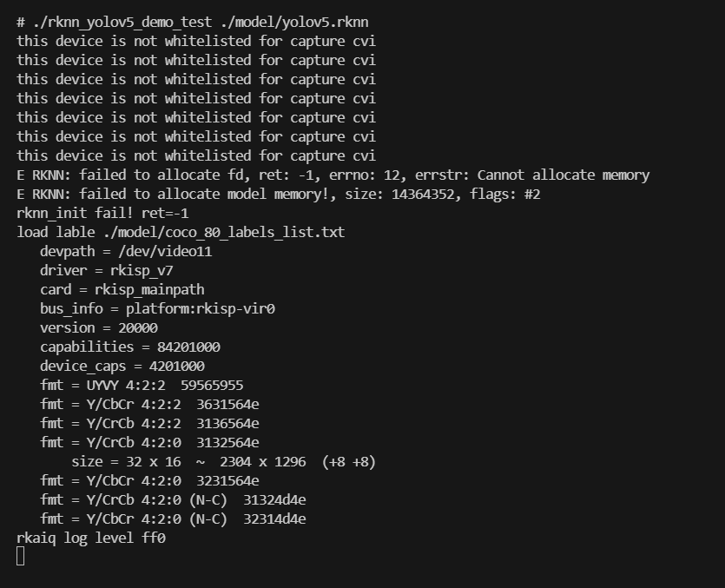Click the version = 20000 line

tap(98, 328)
